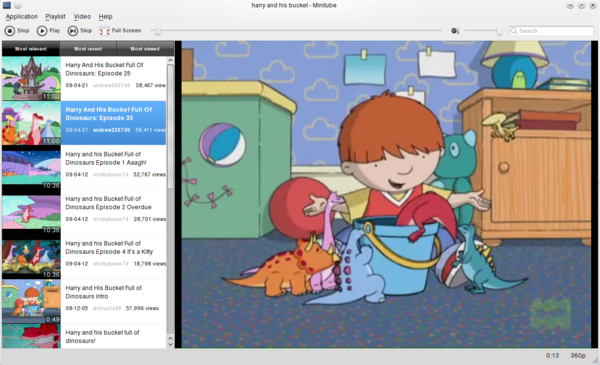Click the 360p quality indicator

click(578, 356)
